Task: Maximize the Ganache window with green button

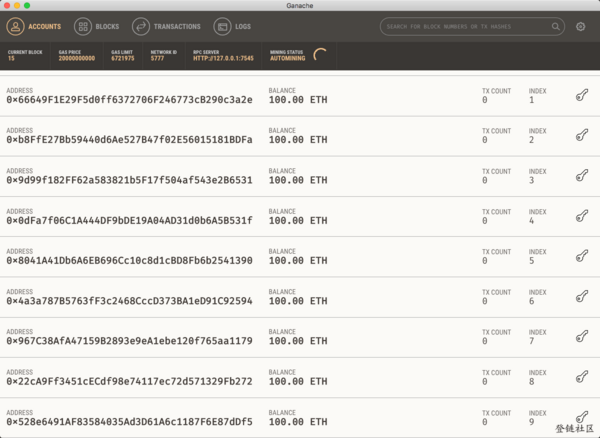Action: [x=27, y=5]
